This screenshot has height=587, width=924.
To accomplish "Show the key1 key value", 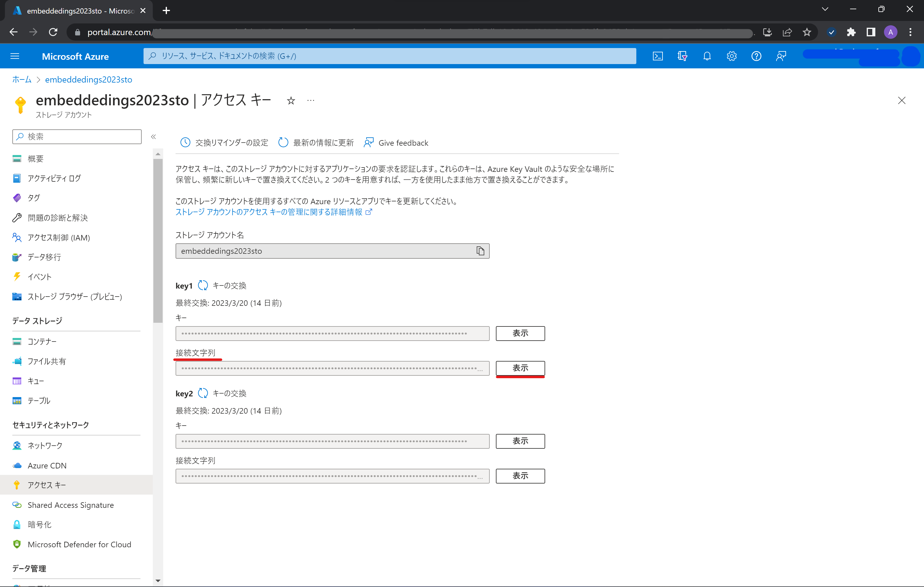I will 520,333.
